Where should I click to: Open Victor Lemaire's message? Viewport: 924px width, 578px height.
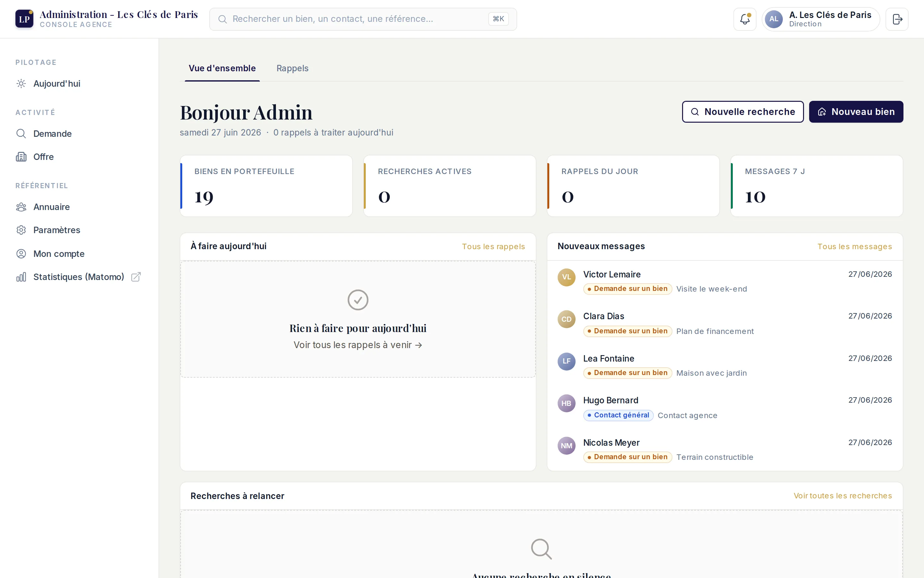pyautogui.click(x=725, y=281)
